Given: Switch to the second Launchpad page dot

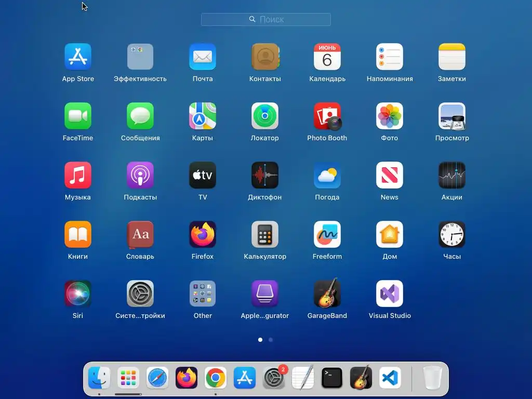Looking at the screenshot, I should coord(270,340).
